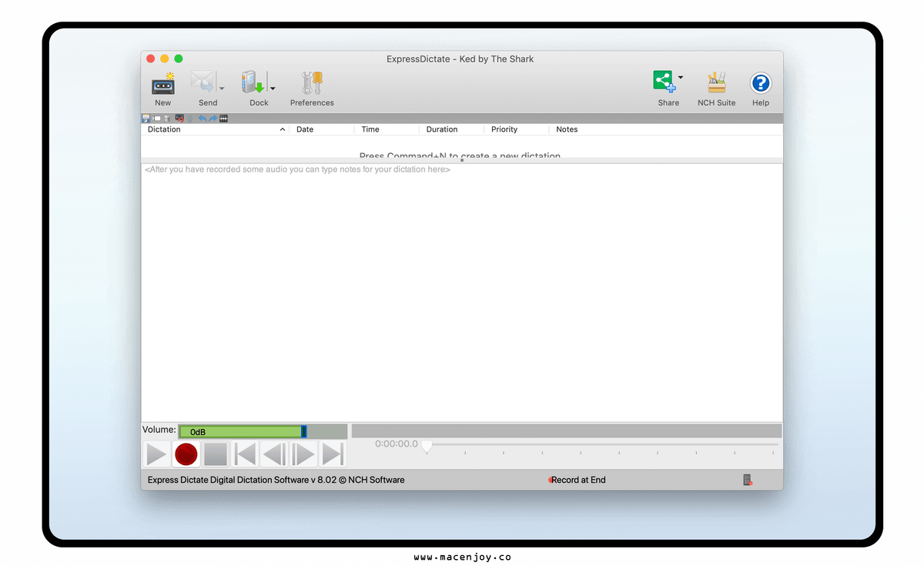The width and height of the screenshot is (924, 566).
Task: Jump to start with the skip-back button
Action: pyautogui.click(x=245, y=454)
